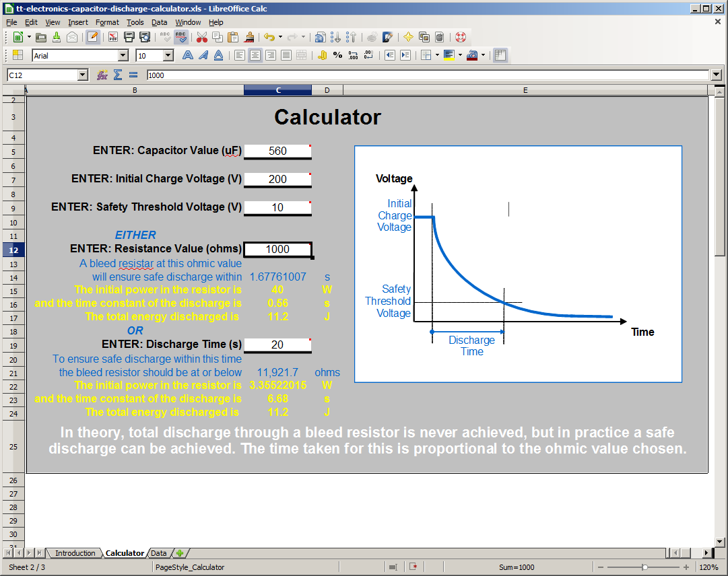This screenshot has width=728, height=576.
Task: Select the Discharge Time cell showing 20
Action: pyautogui.click(x=277, y=345)
